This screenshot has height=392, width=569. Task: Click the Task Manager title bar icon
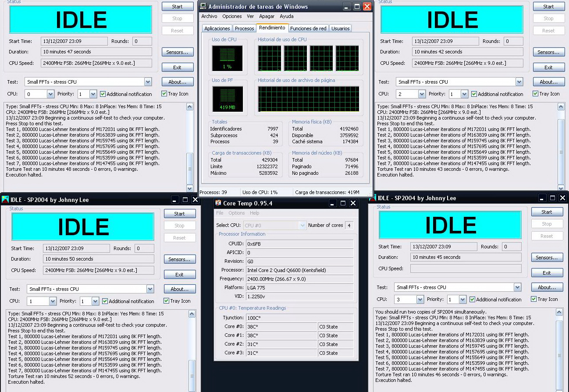point(203,7)
